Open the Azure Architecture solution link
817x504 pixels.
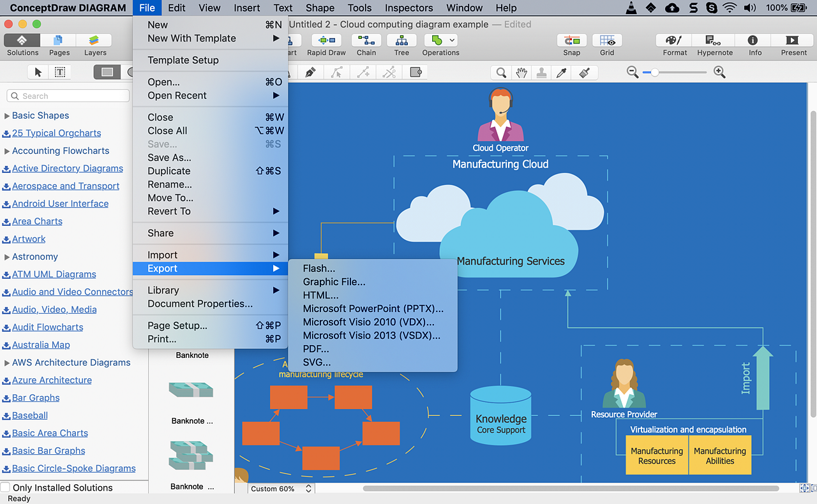52,380
